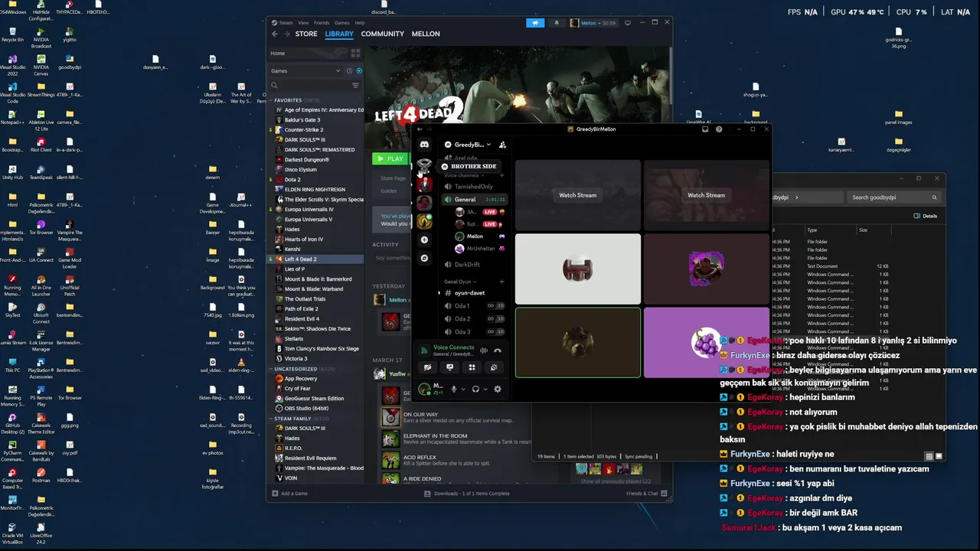This screenshot has width=980, height=551.
Task: Add a server with Discord plus icon
Action: tap(424, 240)
